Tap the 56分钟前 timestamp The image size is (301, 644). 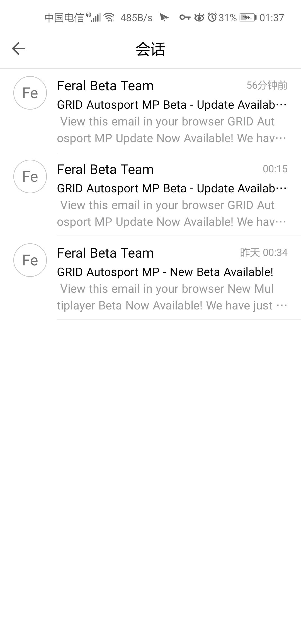tap(267, 85)
